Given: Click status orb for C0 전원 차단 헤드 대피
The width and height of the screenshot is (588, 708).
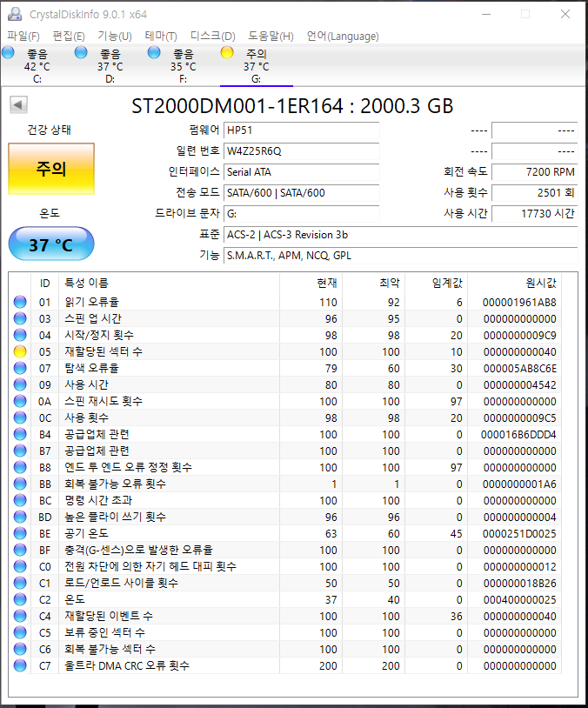Looking at the screenshot, I should pyautogui.click(x=20, y=567).
